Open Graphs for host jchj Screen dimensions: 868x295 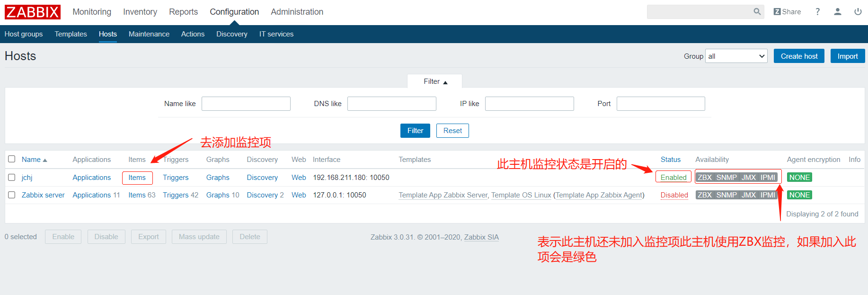[x=218, y=178]
